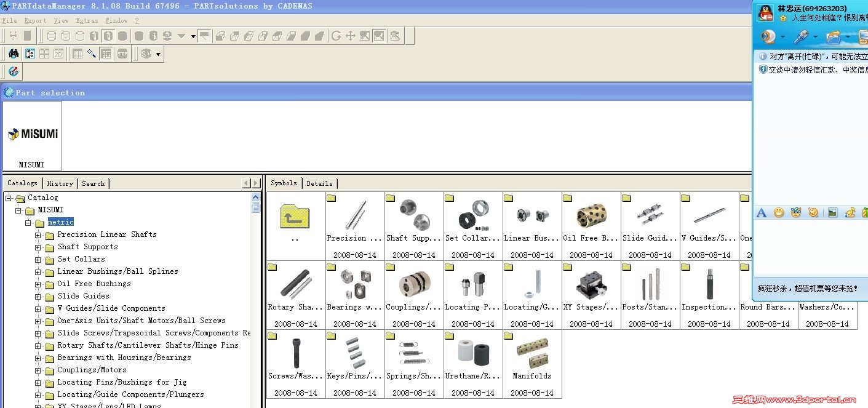The image size is (868, 408).
Task: Click the first database cylinder toolbar icon
Action: (52, 36)
